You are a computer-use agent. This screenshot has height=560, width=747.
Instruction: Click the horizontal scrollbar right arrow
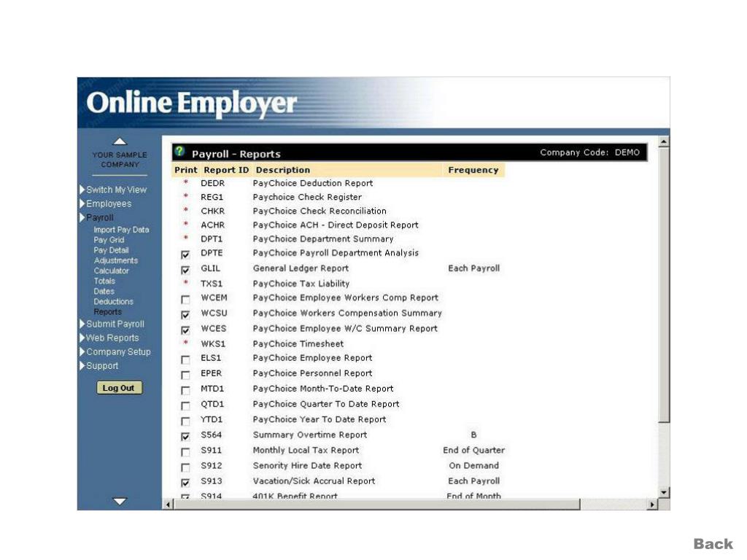coord(652,505)
